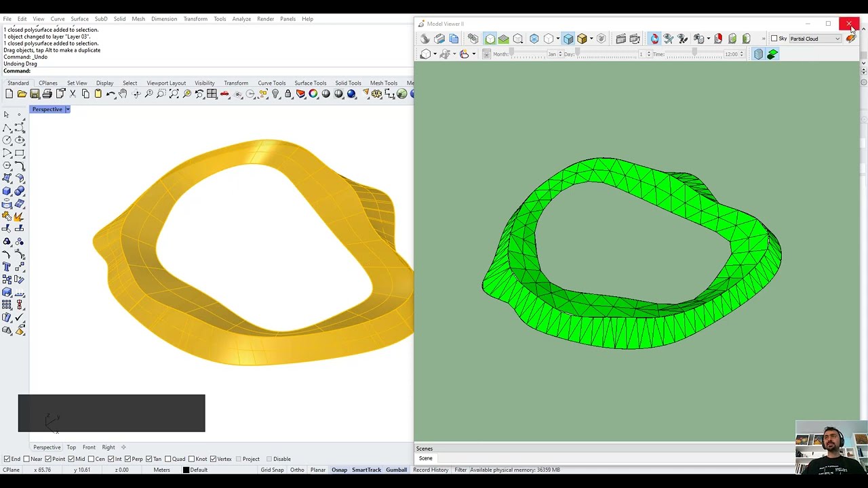Viewport: 868px width, 488px height.
Task: Click the Text T tool in sidebar
Action: [7, 266]
